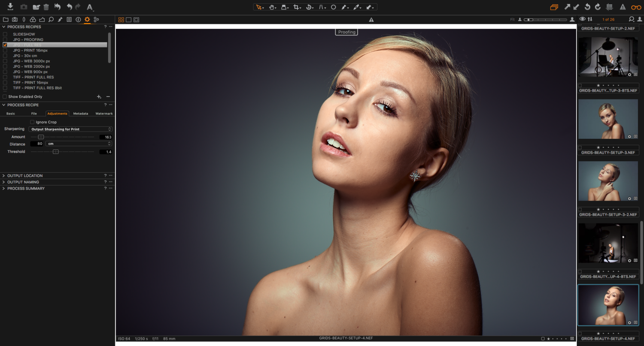
Task: Click the Undo arrow icon
Action: (69, 7)
